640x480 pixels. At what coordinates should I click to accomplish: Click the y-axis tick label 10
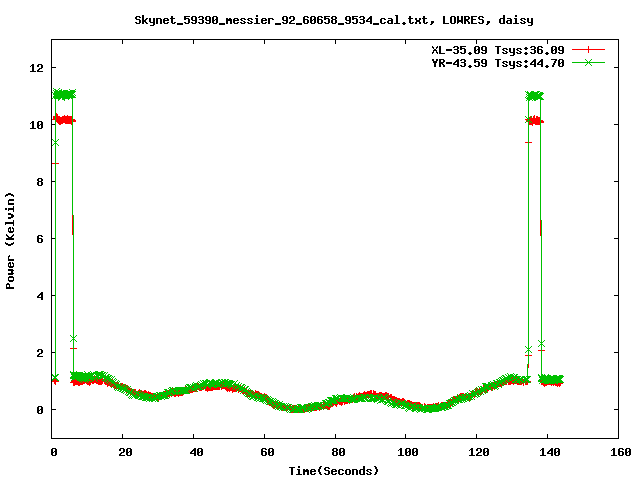tap(36, 124)
